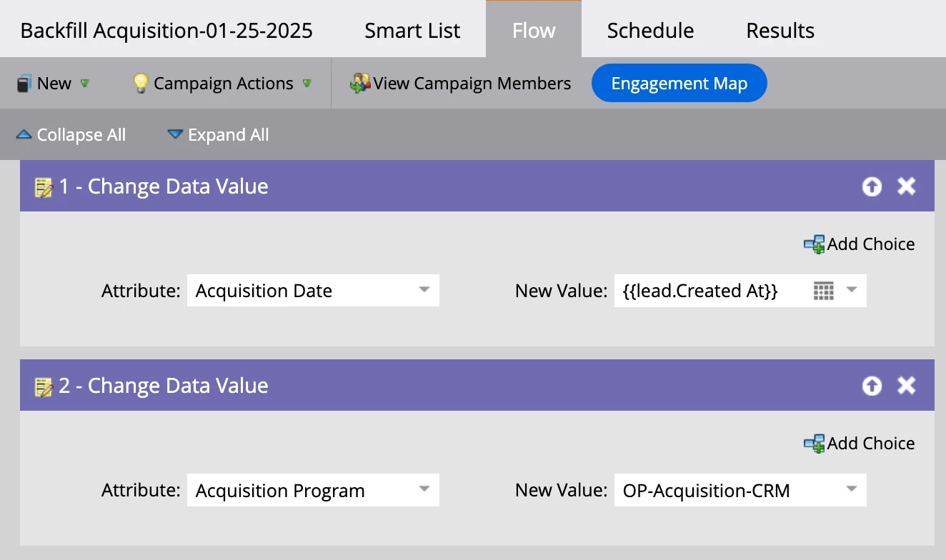Collapse All flow steps
This screenshot has width=946, height=560.
[71, 135]
